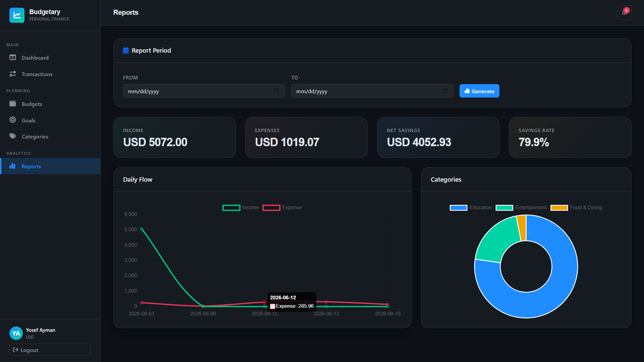Viewport: 644px width, 362px height.
Task: Click the Categories tags icon
Action: [13, 136]
